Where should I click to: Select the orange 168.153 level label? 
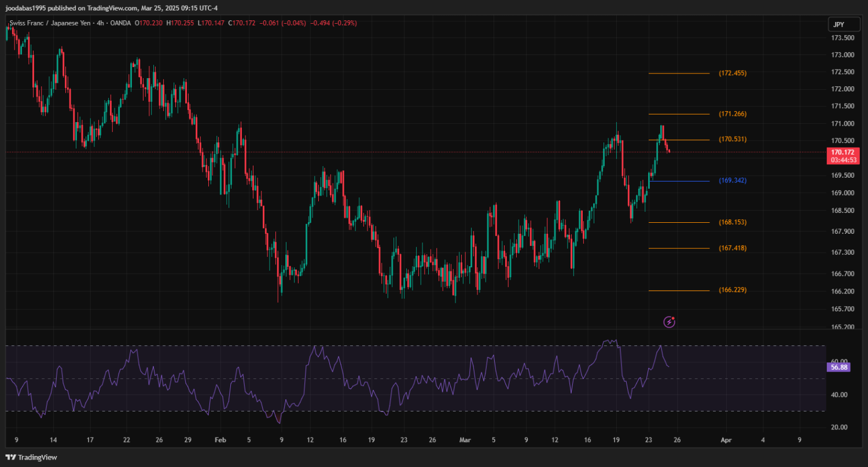(x=733, y=222)
